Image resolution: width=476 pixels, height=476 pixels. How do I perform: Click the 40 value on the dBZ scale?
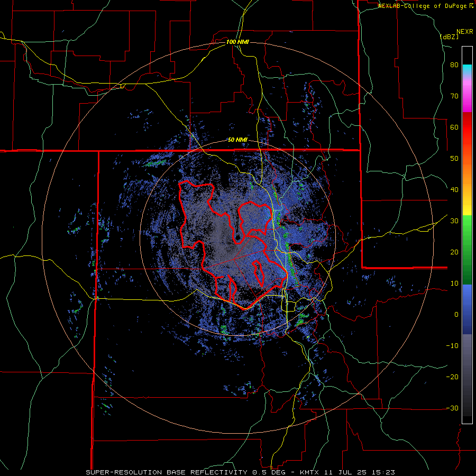point(454,190)
